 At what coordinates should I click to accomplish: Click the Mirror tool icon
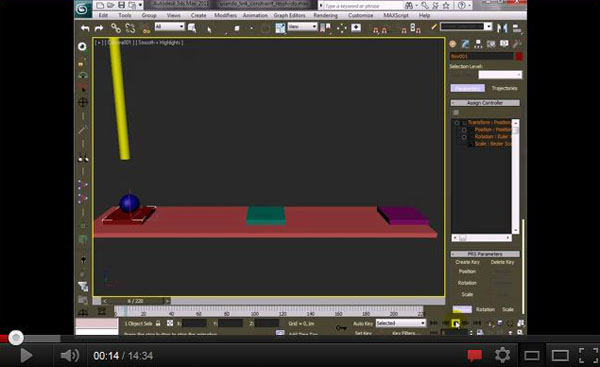pyautogui.click(x=502, y=28)
